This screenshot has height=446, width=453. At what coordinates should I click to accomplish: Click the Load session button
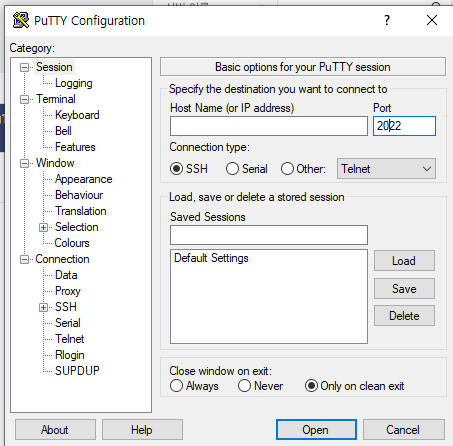point(404,261)
